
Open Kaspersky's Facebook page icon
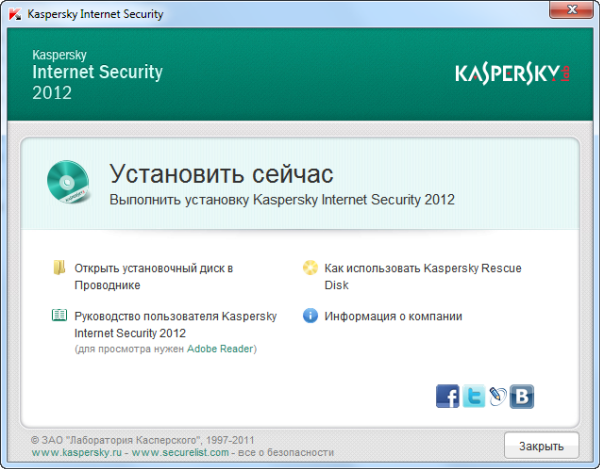click(x=447, y=396)
